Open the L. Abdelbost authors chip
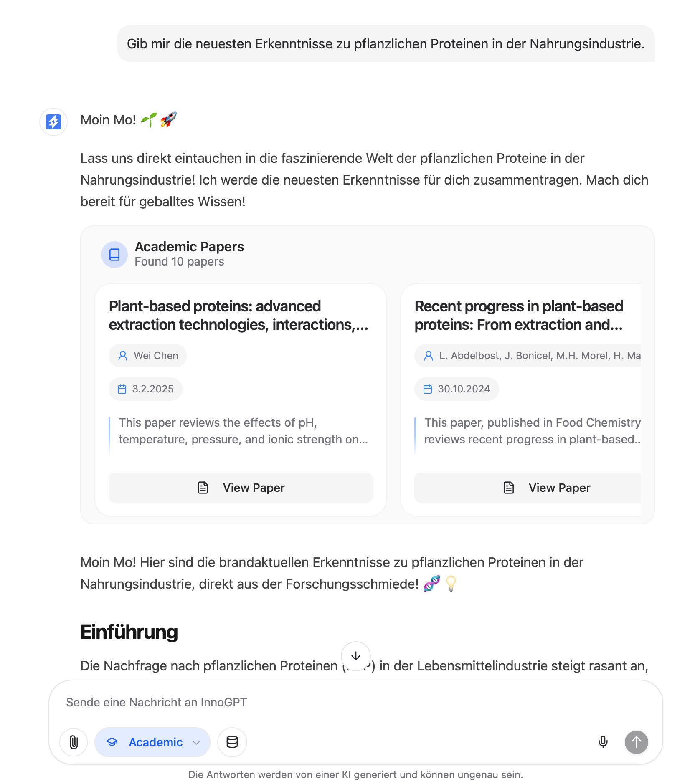Viewport: 695px width, 784px height. (x=528, y=356)
